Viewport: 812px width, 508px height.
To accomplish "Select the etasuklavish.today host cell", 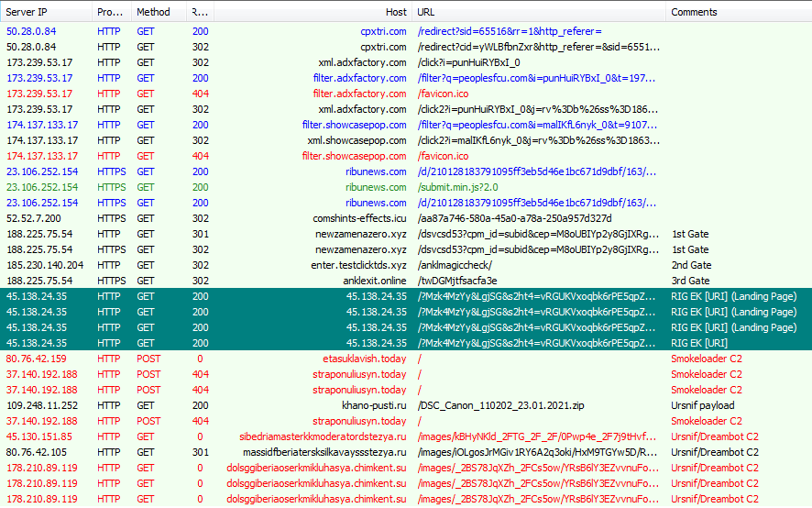I will [365, 359].
